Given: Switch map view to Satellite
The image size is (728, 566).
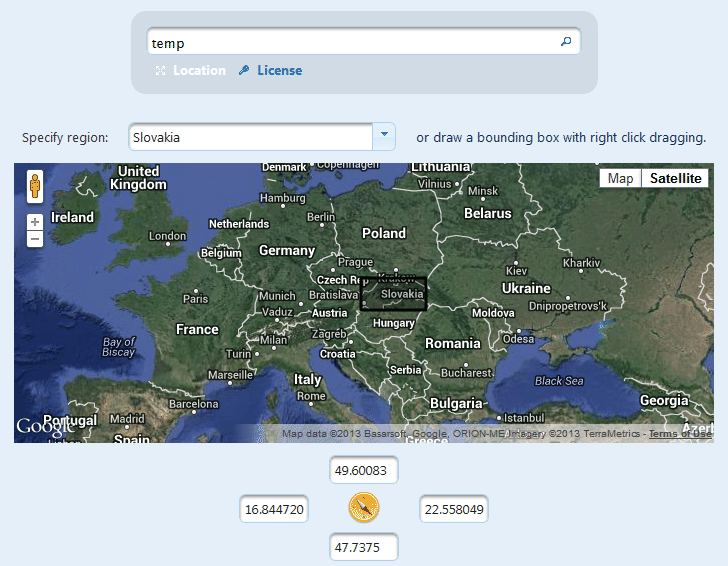Looking at the screenshot, I should [x=676, y=178].
